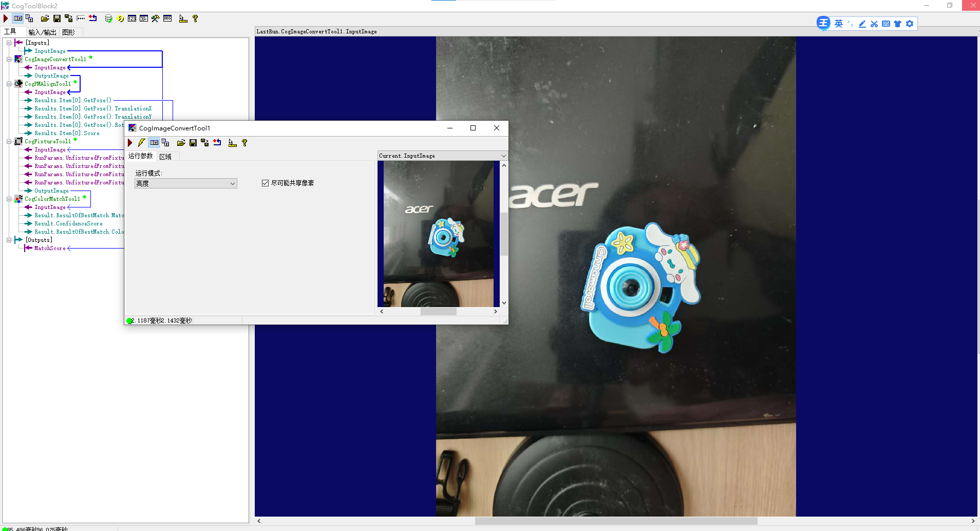The height and width of the screenshot is (531, 980).
Task: Uncheck the 尽可能共享像素 checkbox
Action: click(265, 183)
